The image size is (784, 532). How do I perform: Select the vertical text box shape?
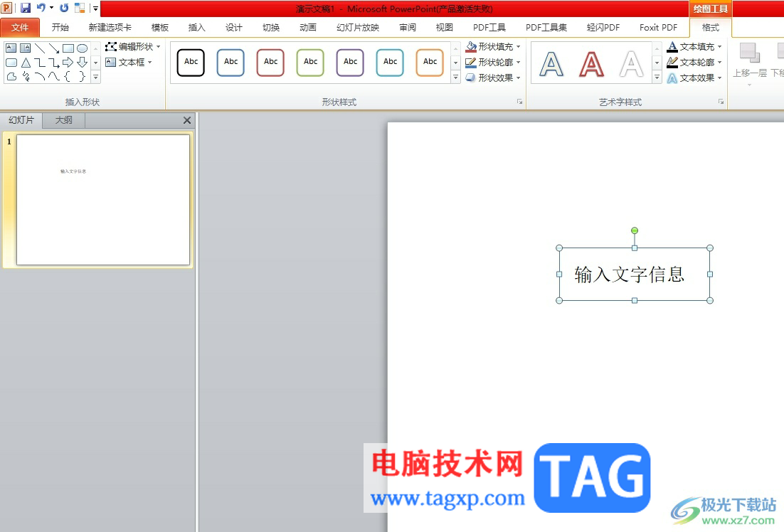tap(25, 48)
